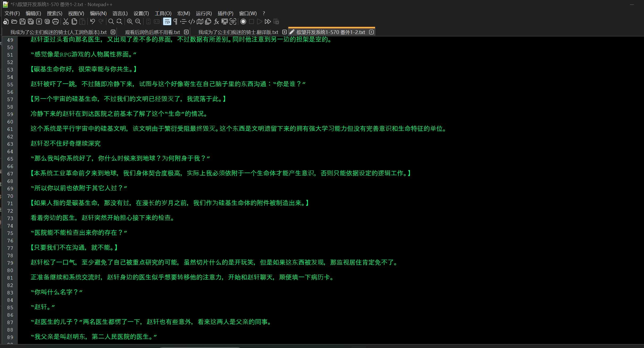644x348 pixels.
Task: Open the Function List fx icon
Action: (x=216, y=22)
